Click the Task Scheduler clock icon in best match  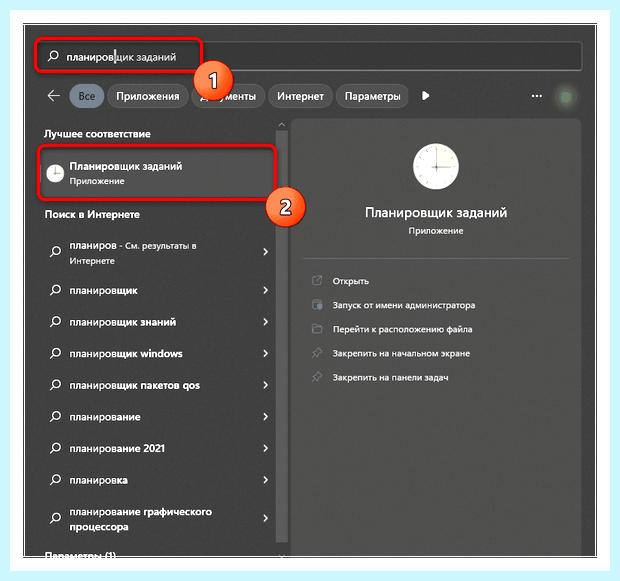[55, 173]
